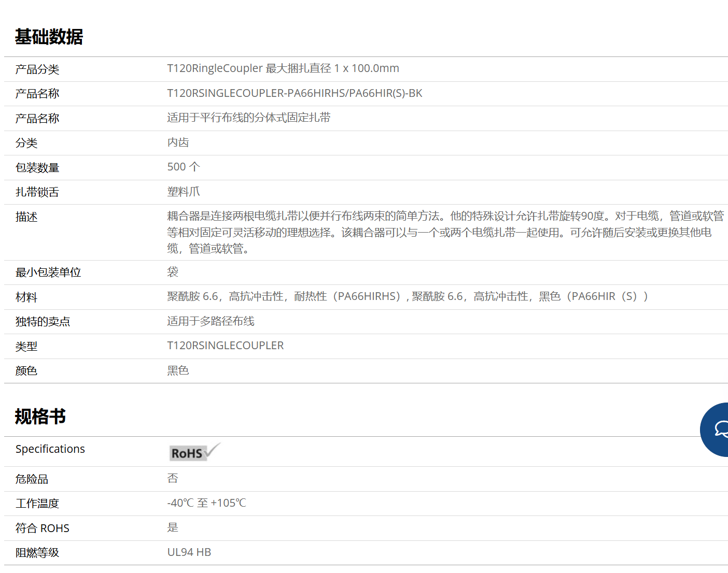Click the 最小包装单位 label
This screenshot has height=573, width=728.
[x=48, y=273]
